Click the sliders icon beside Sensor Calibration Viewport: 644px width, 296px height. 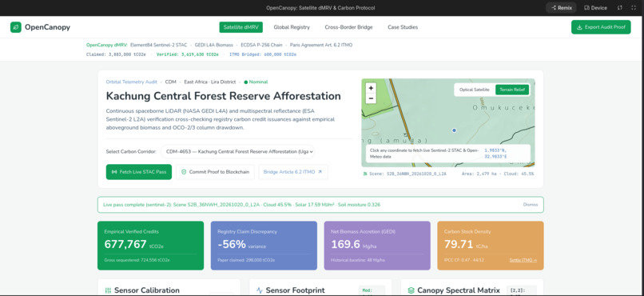[108, 290]
